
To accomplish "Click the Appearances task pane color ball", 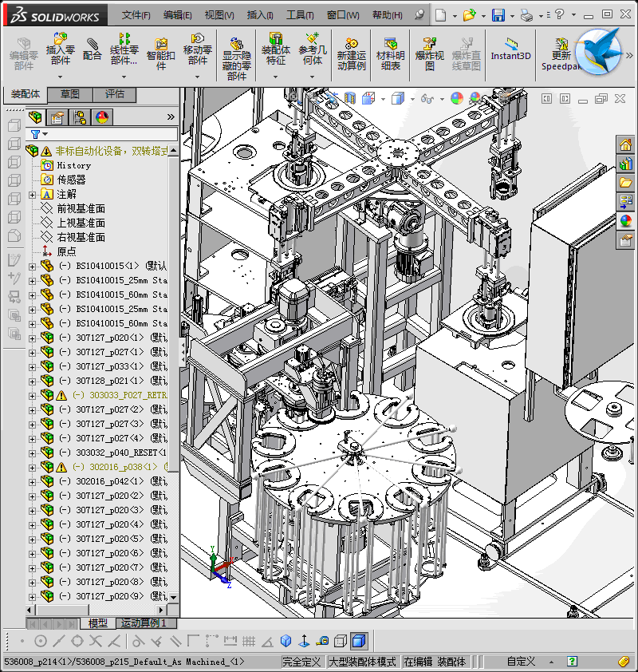I will click(x=625, y=221).
